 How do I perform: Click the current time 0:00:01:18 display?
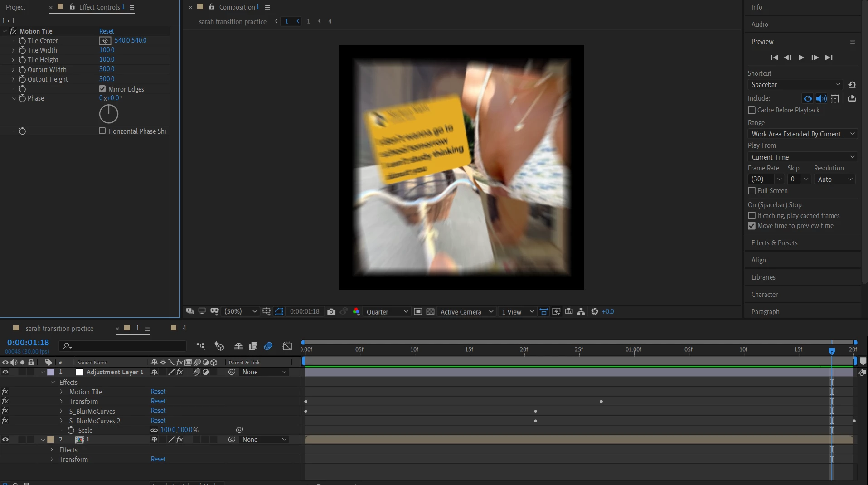(x=28, y=343)
